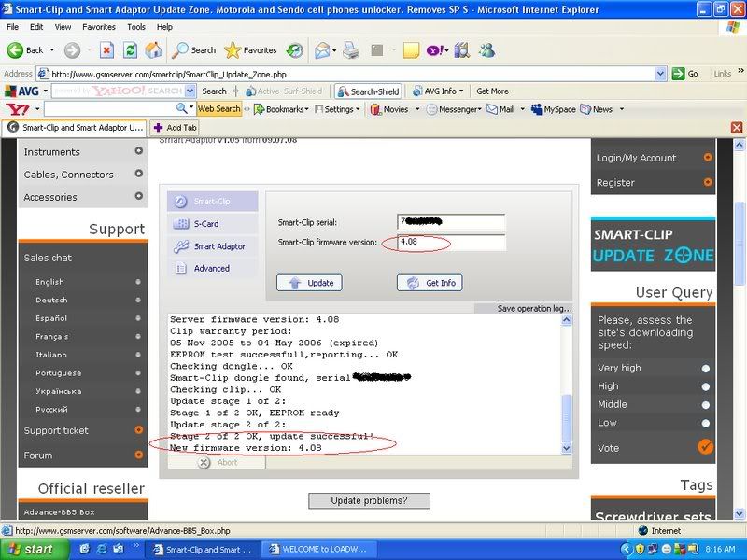The image size is (747, 560).
Task: Open the AVG Yahoo search box dropdown
Action: coord(190,91)
